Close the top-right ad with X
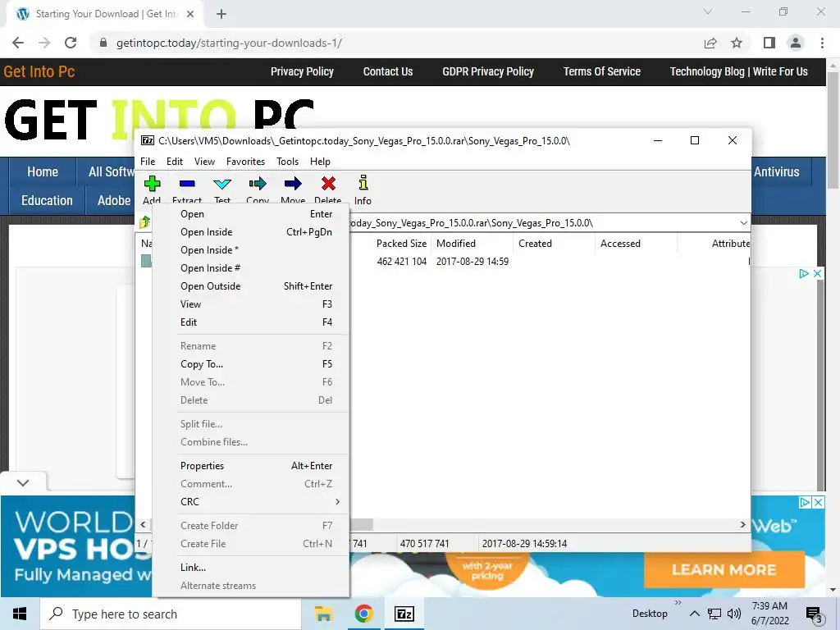Image resolution: width=840 pixels, height=630 pixels. click(818, 274)
